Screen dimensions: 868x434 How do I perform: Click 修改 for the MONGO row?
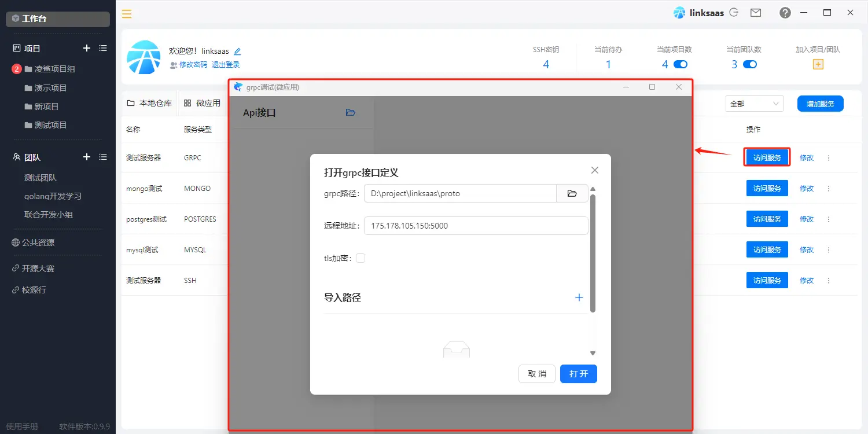pos(807,188)
